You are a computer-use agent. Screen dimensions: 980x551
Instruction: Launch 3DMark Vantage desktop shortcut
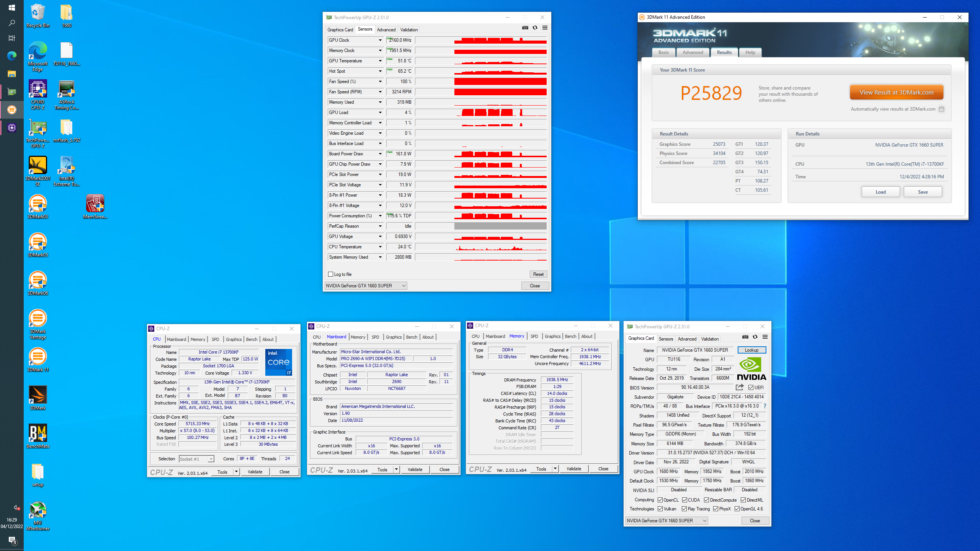coord(38,324)
